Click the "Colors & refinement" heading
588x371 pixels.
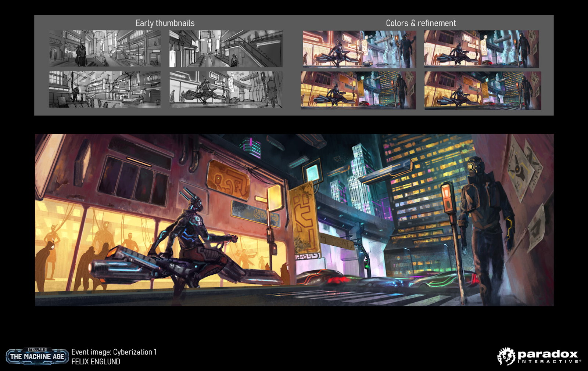(x=420, y=23)
